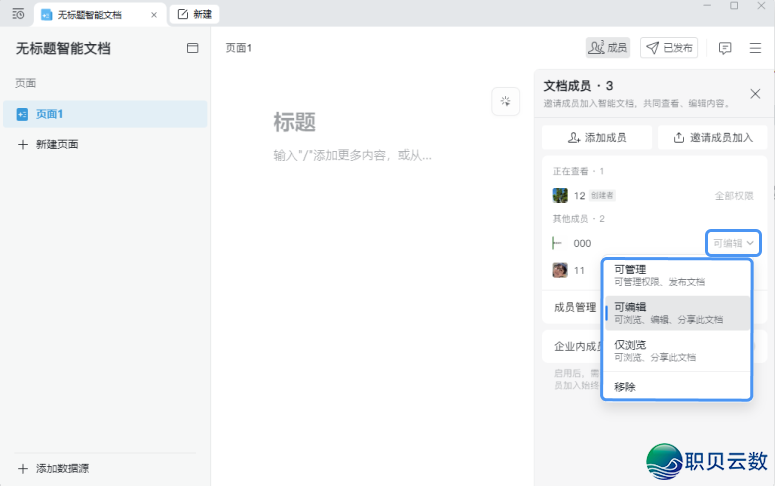Switch to the 无标题智能文档 tab
The height and width of the screenshot is (486, 775).
[x=98, y=15]
